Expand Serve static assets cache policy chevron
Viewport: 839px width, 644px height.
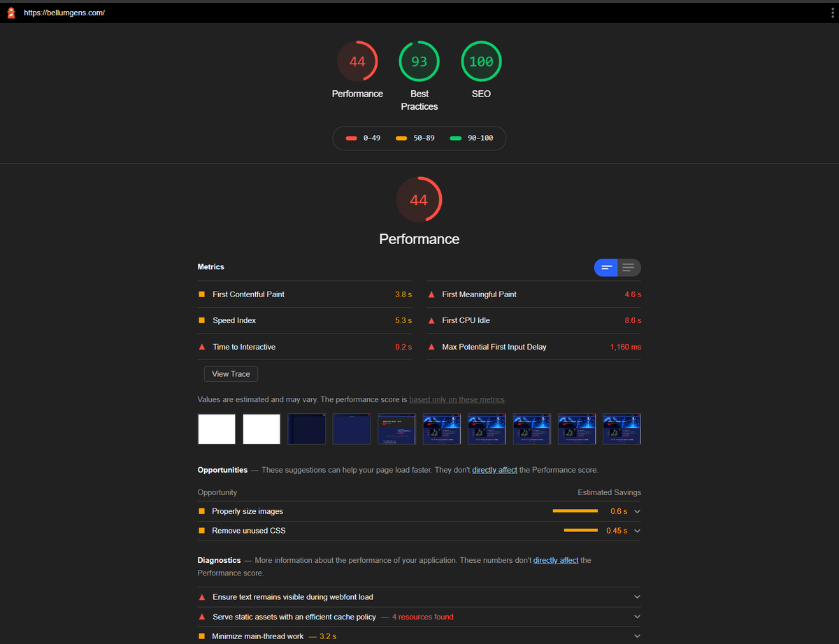coord(637,617)
